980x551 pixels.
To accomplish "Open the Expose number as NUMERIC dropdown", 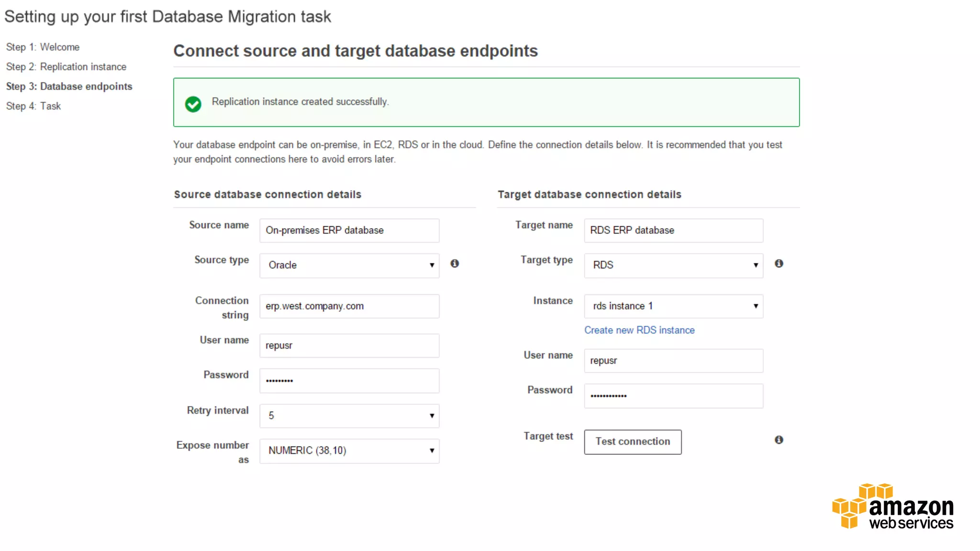I will click(349, 451).
